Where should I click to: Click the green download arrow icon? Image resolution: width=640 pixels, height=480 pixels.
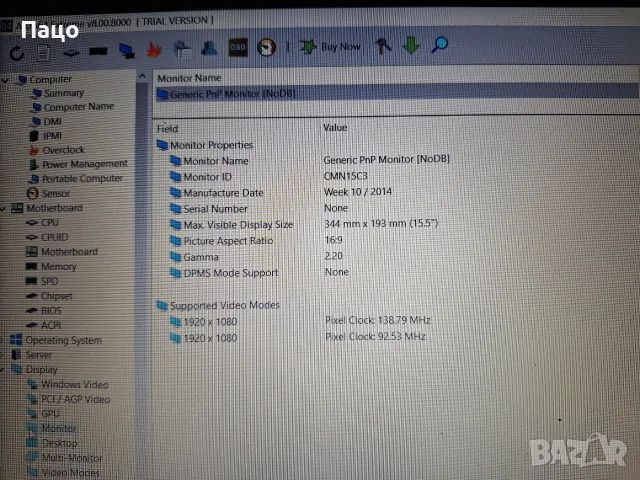(411, 45)
